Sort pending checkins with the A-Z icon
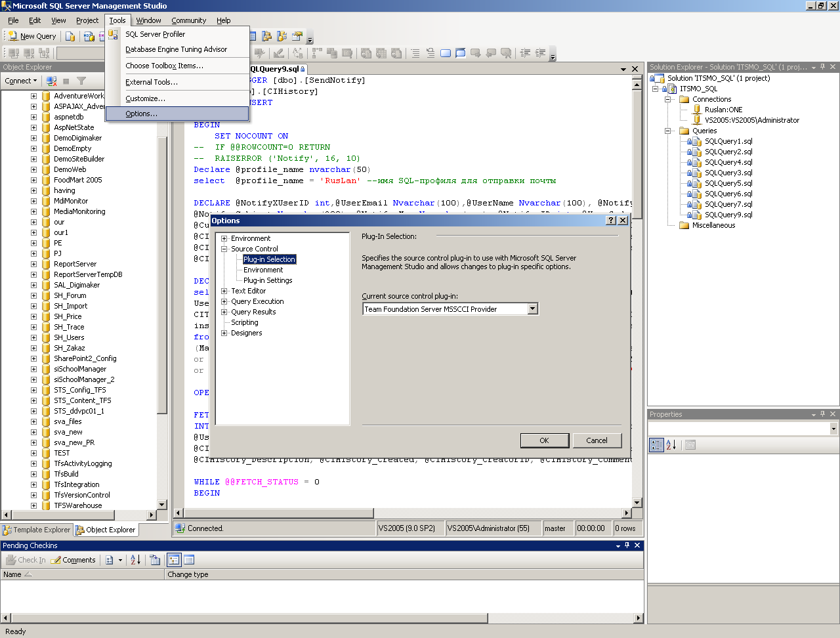Image resolution: width=840 pixels, height=638 pixels. point(135,560)
